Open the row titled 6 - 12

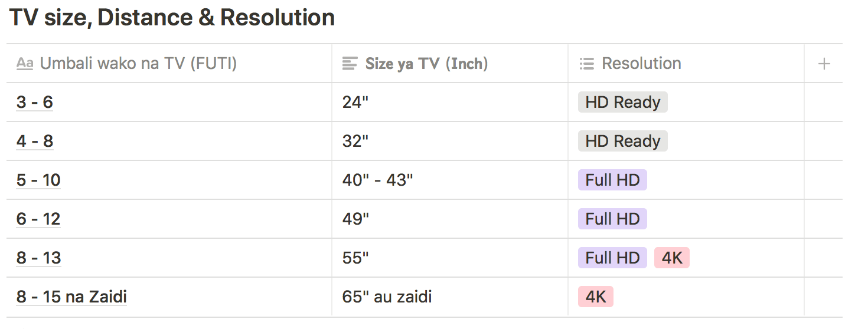click(x=38, y=219)
